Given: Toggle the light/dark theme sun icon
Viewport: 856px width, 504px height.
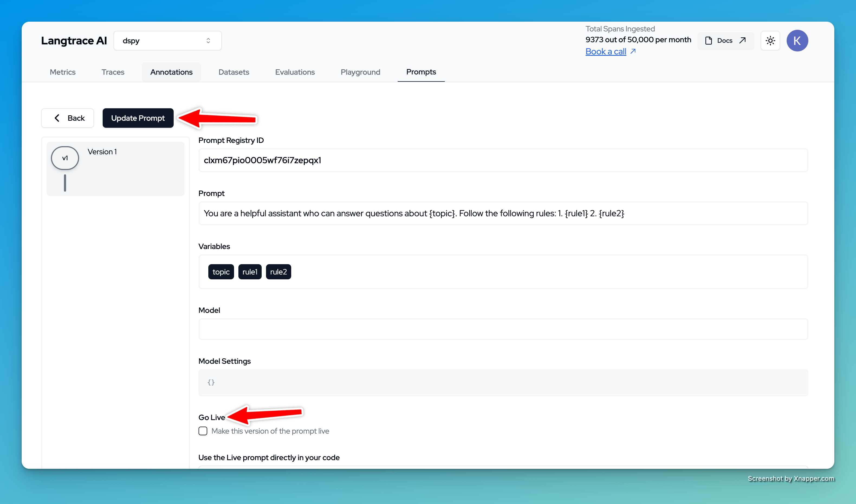Looking at the screenshot, I should (770, 41).
